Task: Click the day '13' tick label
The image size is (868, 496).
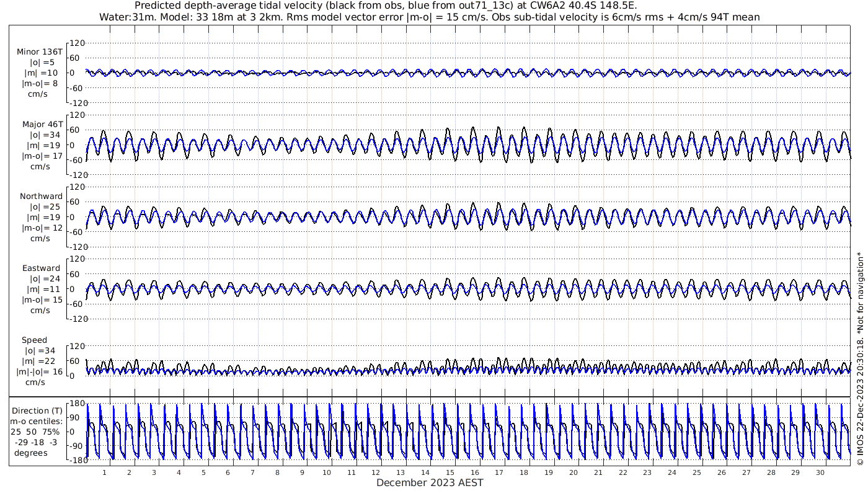Action: point(401,472)
